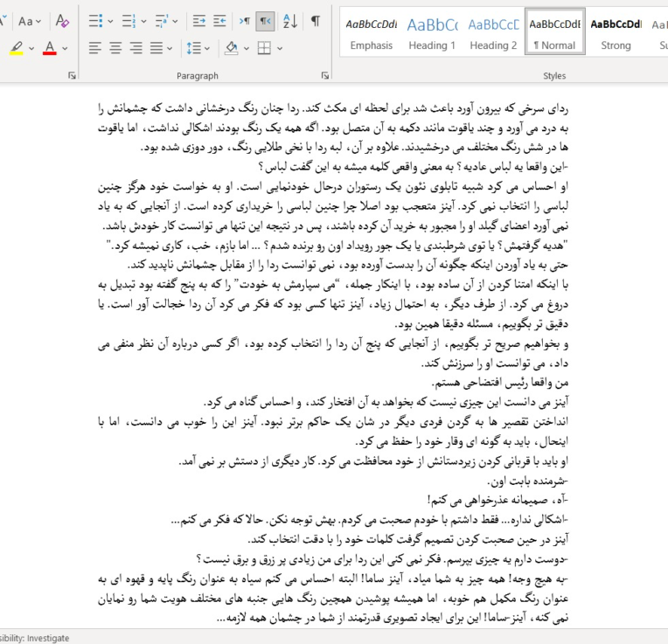Apply yellow text highlight color
The height and width of the screenshot is (644, 668).
tap(17, 48)
